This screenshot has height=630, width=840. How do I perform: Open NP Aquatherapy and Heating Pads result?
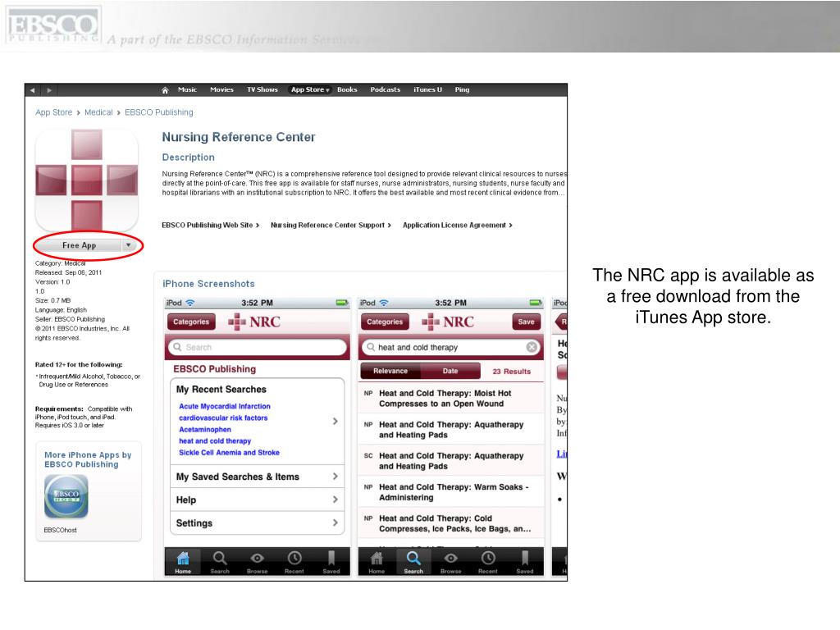tap(450, 429)
